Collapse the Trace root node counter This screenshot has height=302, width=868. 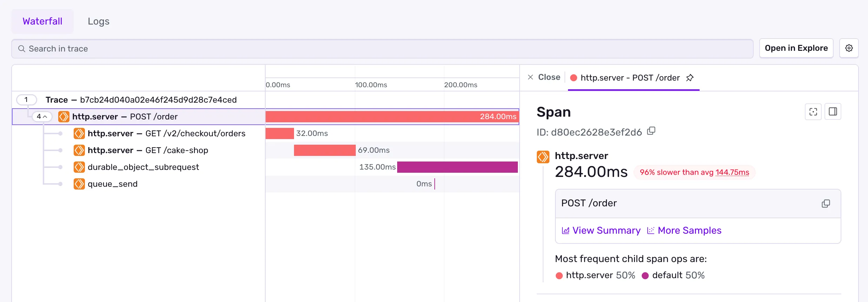tap(26, 100)
